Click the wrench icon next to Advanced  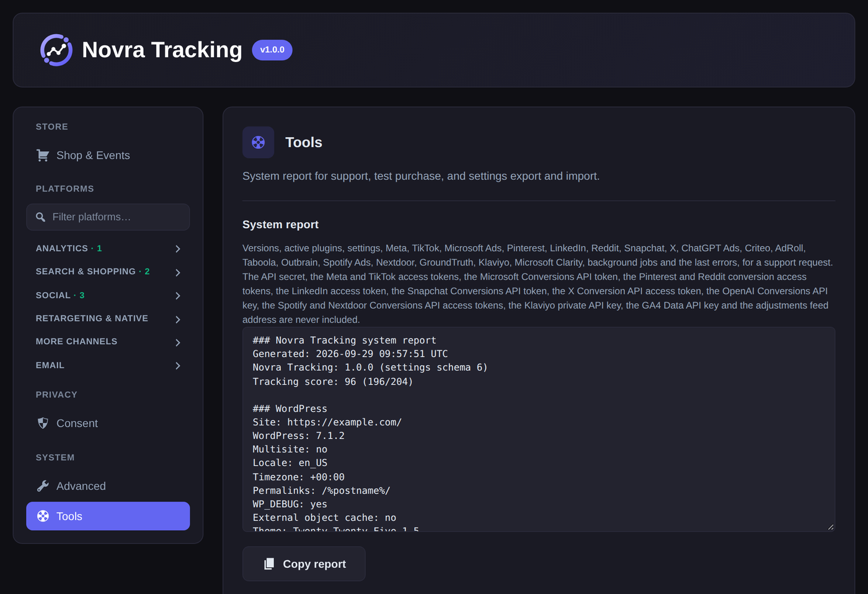click(x=43, y=486)
